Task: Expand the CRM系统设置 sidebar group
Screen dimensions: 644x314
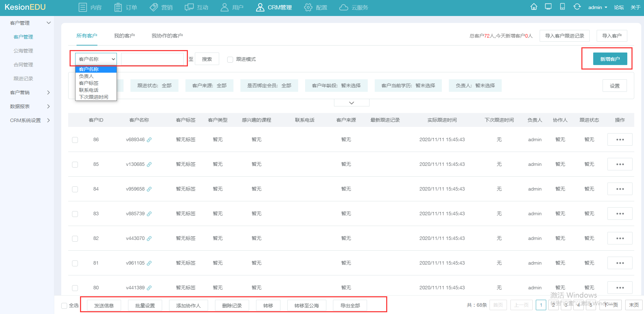Action: pyautogui.click(x=48, y=120)
